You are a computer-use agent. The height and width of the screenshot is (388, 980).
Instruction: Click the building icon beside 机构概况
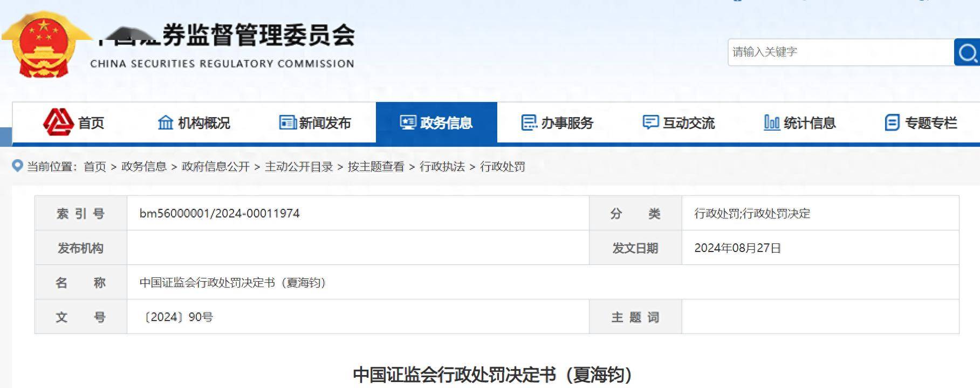pos(165,122)
